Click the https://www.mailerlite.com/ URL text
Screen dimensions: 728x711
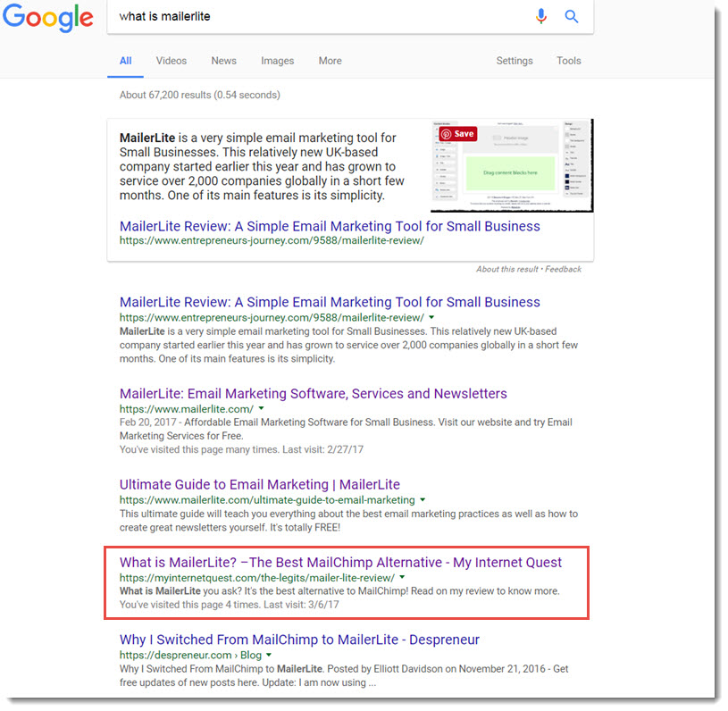coord(186,409)
